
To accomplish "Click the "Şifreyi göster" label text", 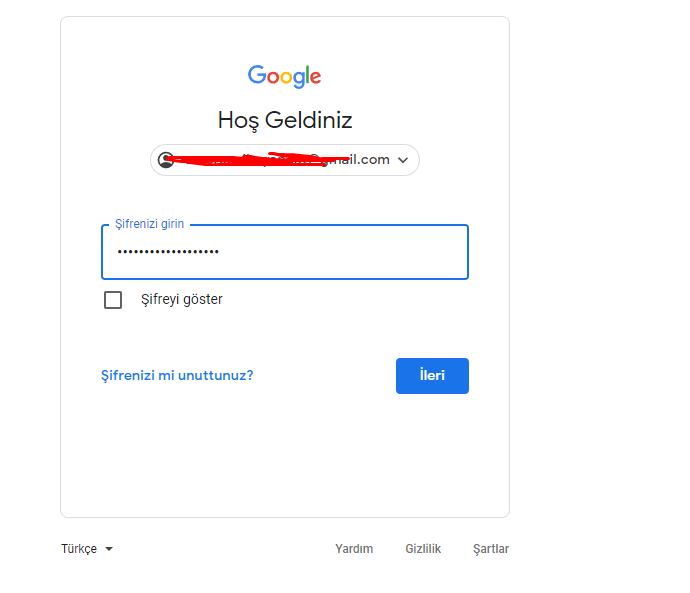I will point(182,299).
